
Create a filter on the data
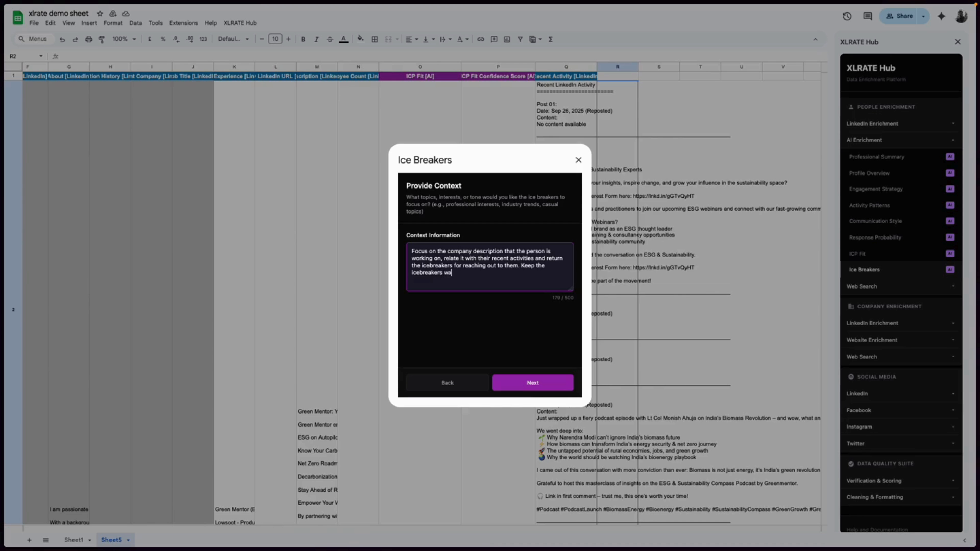click(x=520, y=39)
